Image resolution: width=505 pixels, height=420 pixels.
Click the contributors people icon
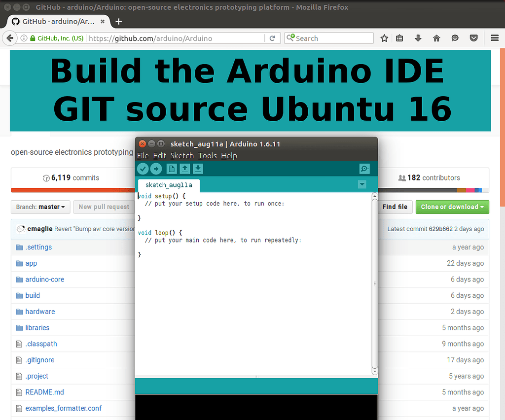click(x=402, y=178)
